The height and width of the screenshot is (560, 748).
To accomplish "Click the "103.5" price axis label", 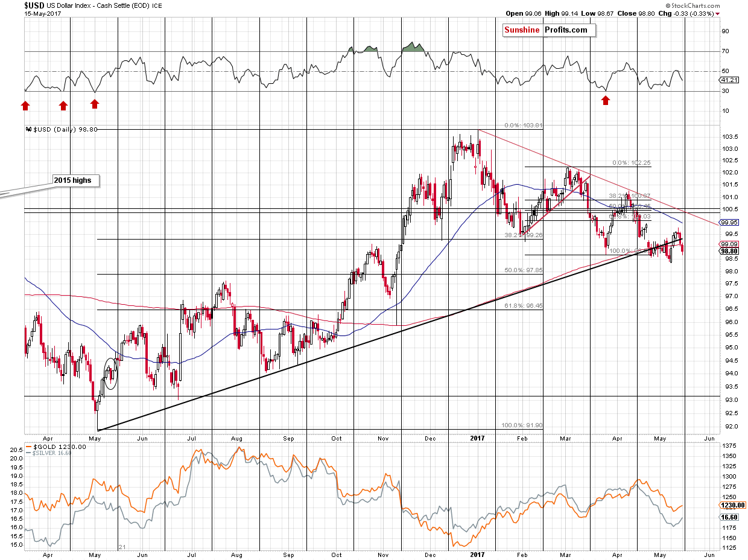I will [731, 136].
